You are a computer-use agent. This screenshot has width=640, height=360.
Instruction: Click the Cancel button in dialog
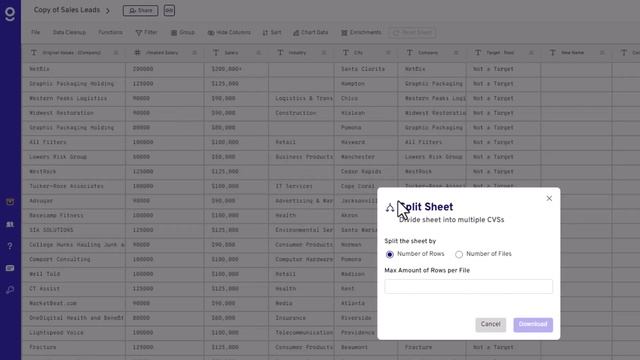click(490, 324)
